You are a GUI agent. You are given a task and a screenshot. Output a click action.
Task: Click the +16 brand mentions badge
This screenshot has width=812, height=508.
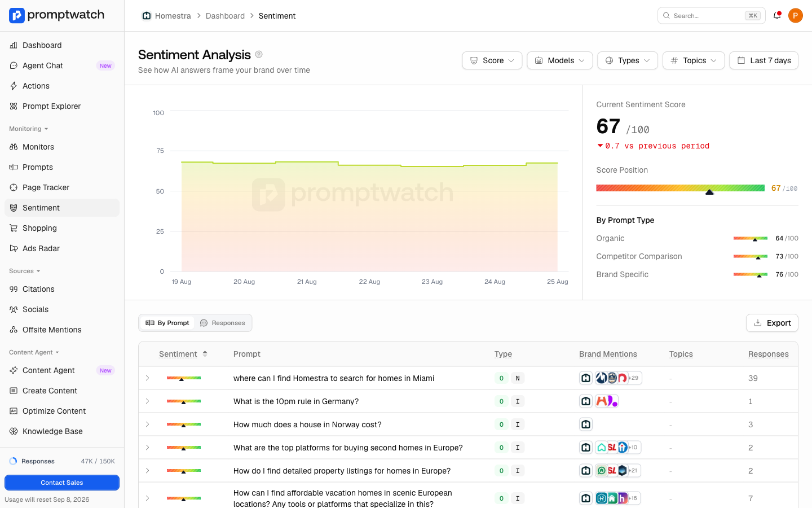click(x=633, y=498)
